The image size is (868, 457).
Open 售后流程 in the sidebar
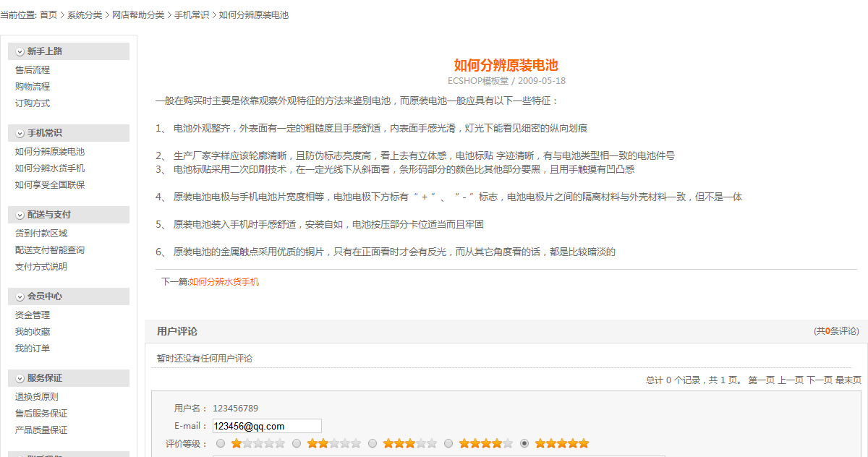coord(33,70)
